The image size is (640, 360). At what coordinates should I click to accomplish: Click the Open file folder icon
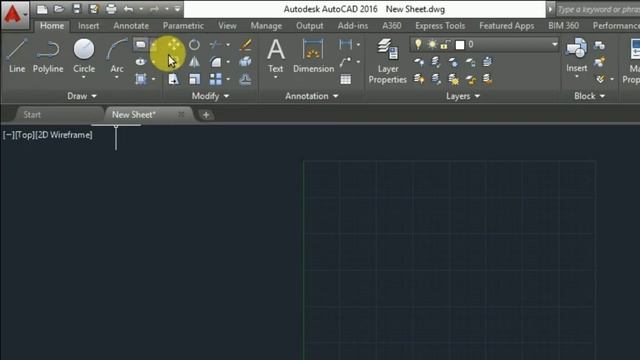pos(59,9)
